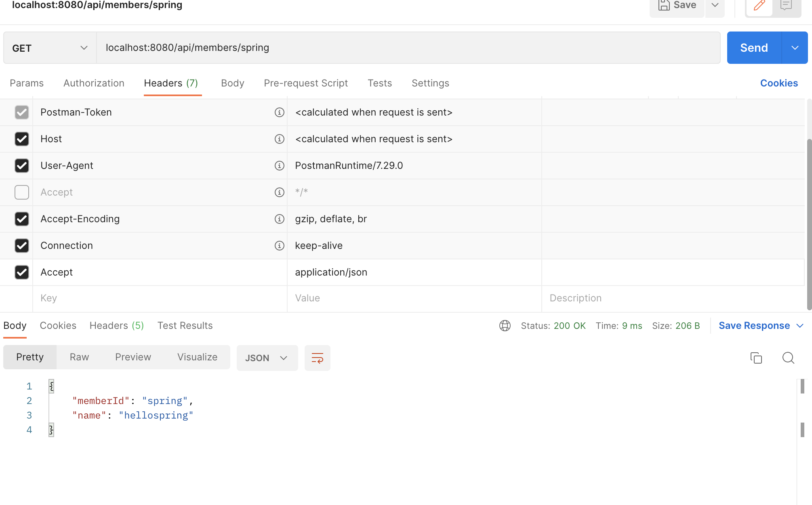Click the search response magnifier icon
Image resolution: width=812 pixels, height=505 pixels.
(788, 358)
